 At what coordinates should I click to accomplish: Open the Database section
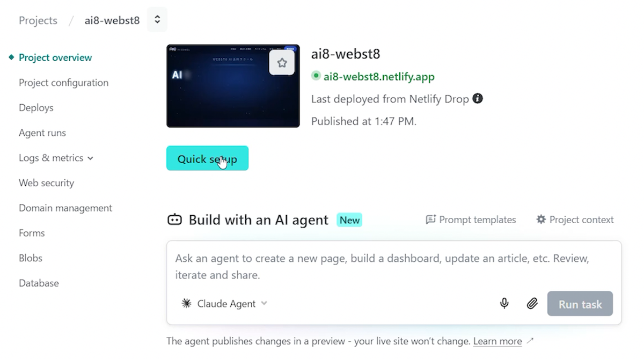pyautogui.click(x=39, y=283)
